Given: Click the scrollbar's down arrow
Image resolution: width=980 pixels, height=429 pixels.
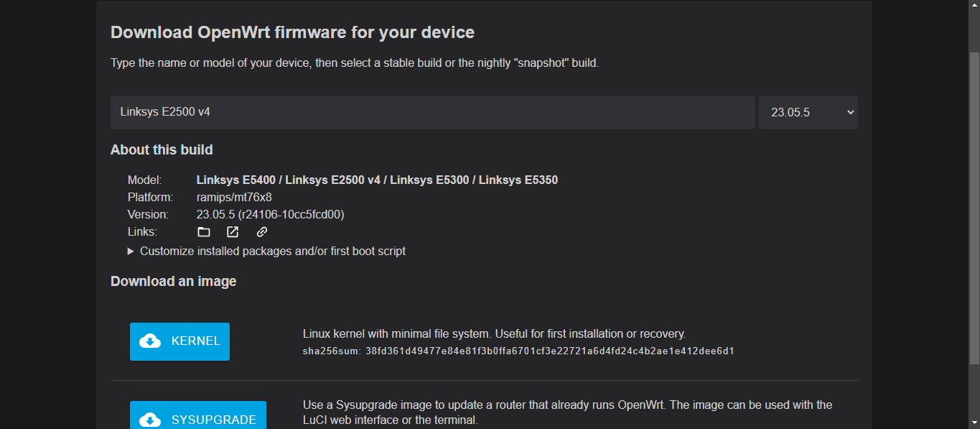Looking at the screenshot, I should pos(974,424).
